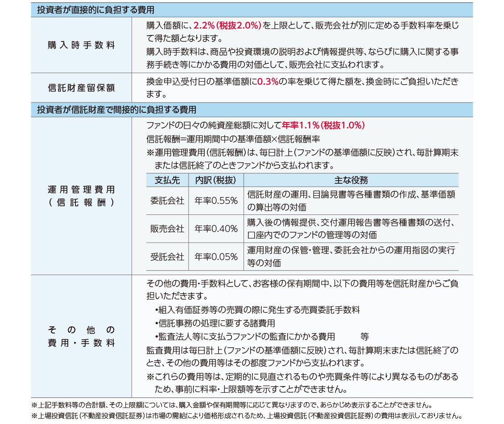Select the 委託会社 cell

[167, 201]
